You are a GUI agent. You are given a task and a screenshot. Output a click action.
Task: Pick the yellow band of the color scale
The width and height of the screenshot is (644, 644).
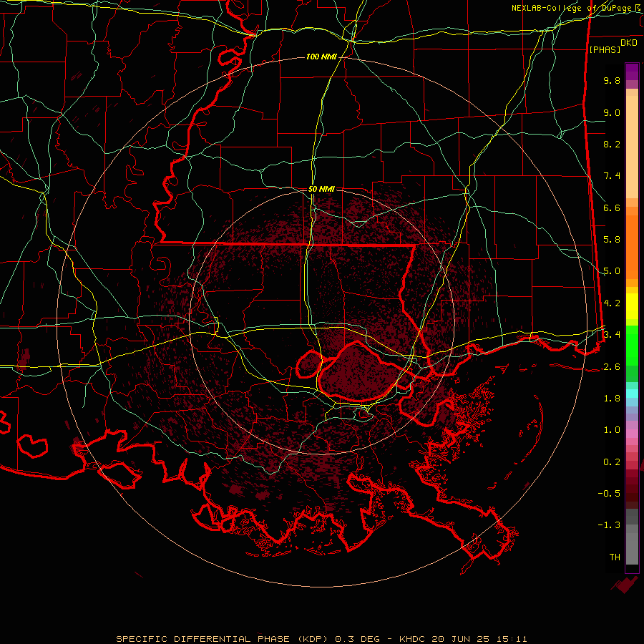click(x=632, y=306)
